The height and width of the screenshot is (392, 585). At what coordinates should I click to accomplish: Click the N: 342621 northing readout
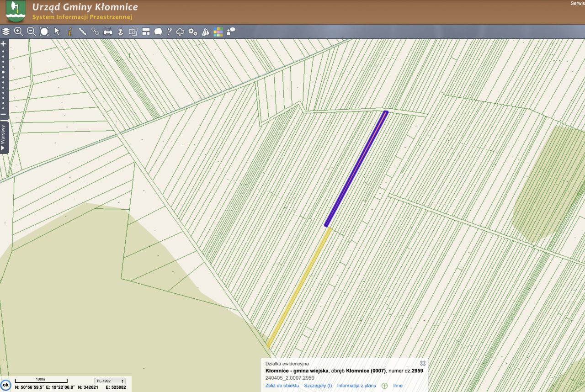tap(88, 387)
